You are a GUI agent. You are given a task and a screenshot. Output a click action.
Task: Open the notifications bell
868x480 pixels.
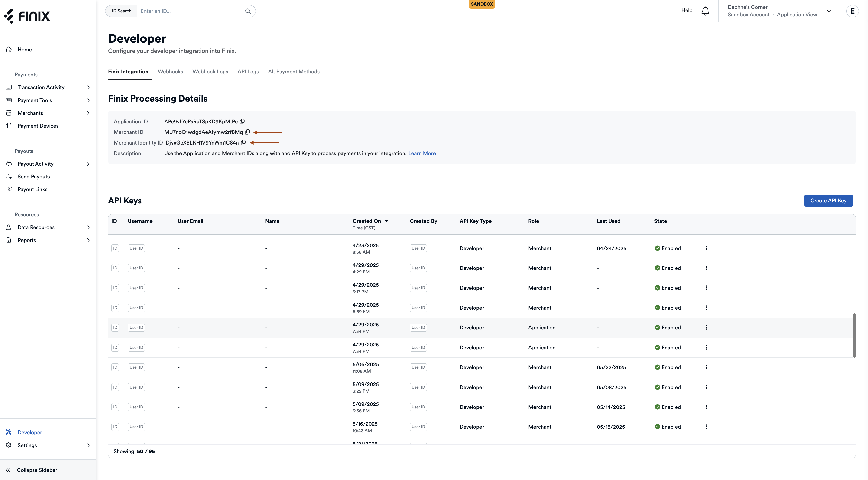[705, 11]
